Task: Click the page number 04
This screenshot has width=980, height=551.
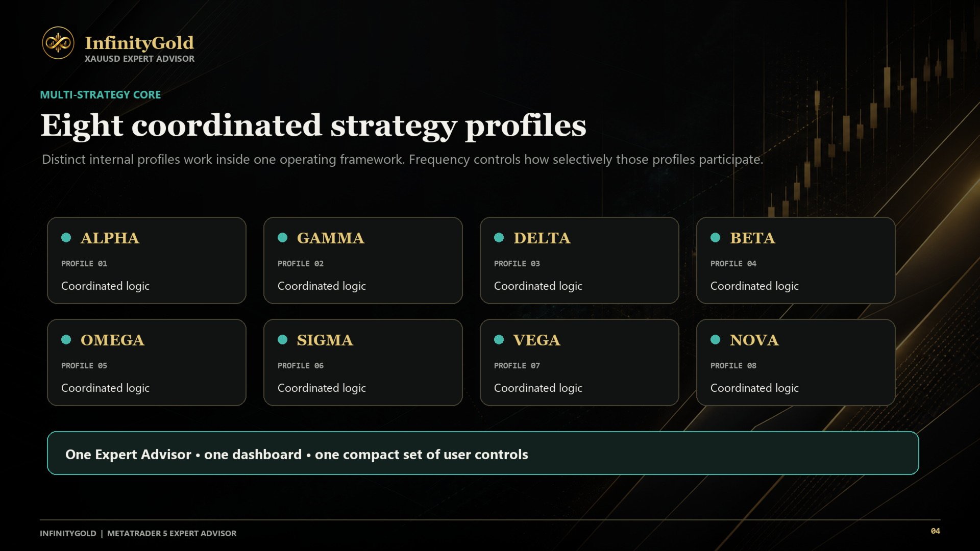Action: click(x=935, y=531)
